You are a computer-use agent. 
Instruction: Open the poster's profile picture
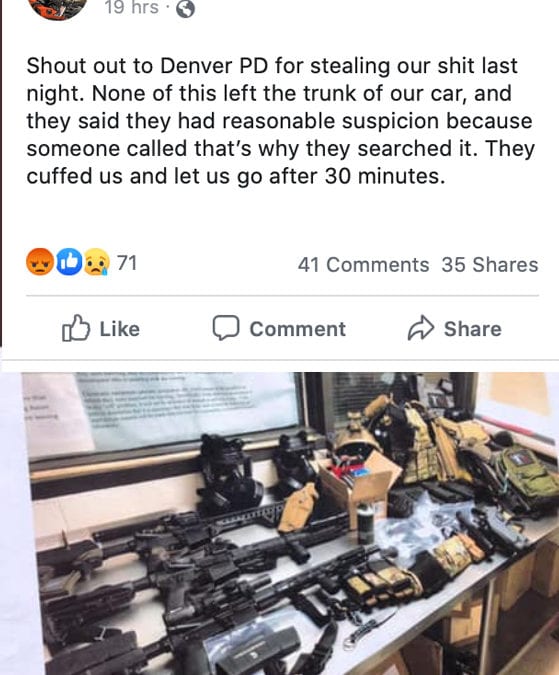coord(57,8)
